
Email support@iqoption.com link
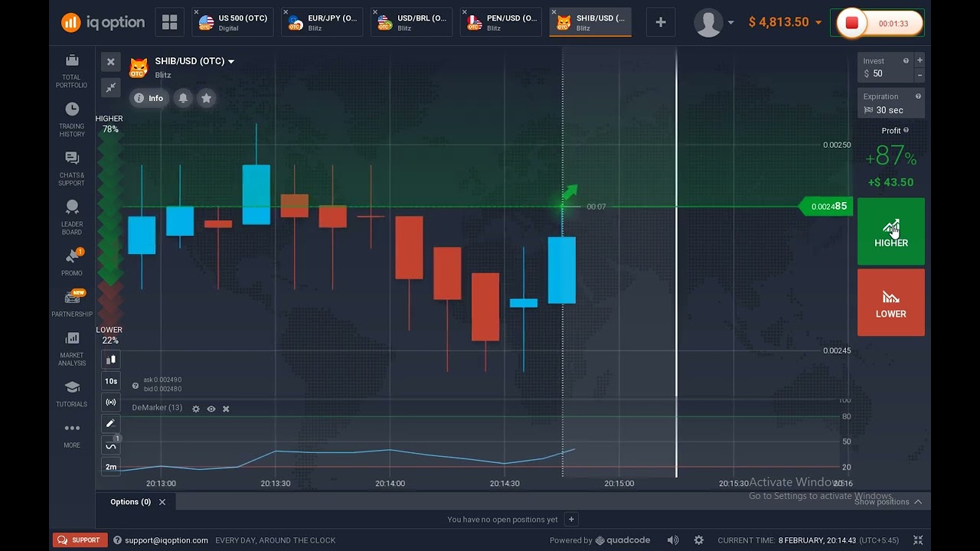tap(166, 540)
